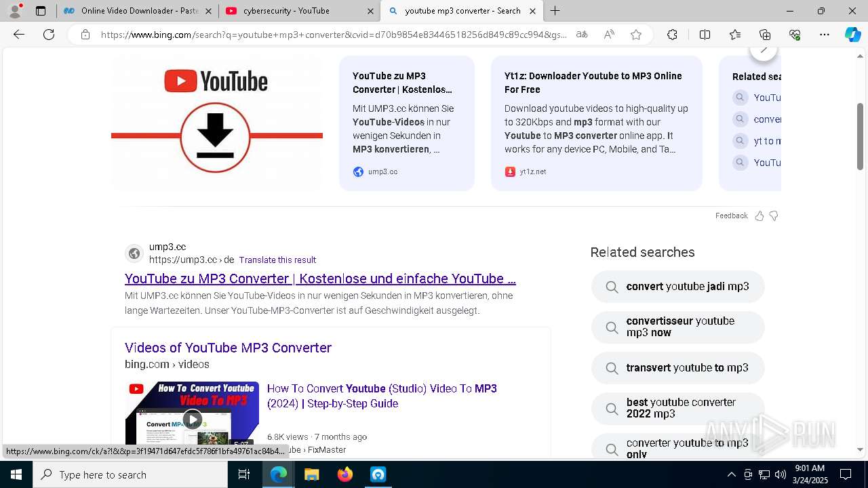Screen dimensions: 868x488
Task: Open Videos of YouTube MP3 Converter heading
Action: 228,348
